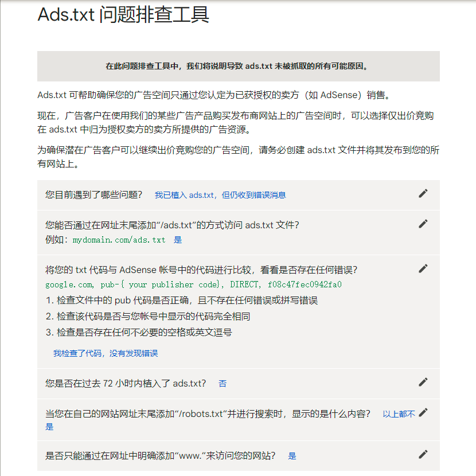Click the page title Ads.txt 问题排查工具

123,17
